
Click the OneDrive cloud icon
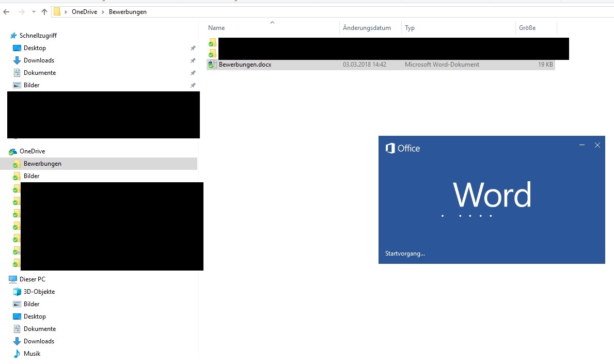(x=13, y=151)
